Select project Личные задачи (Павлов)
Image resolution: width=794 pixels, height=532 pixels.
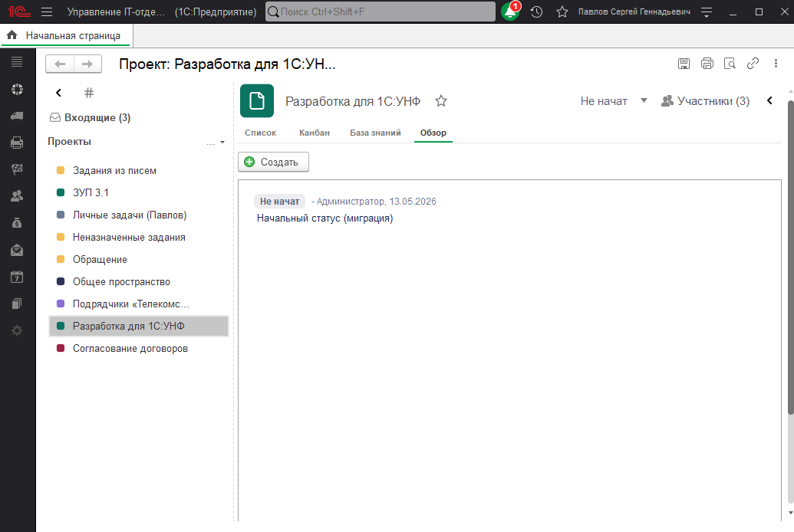pos(138,215)
